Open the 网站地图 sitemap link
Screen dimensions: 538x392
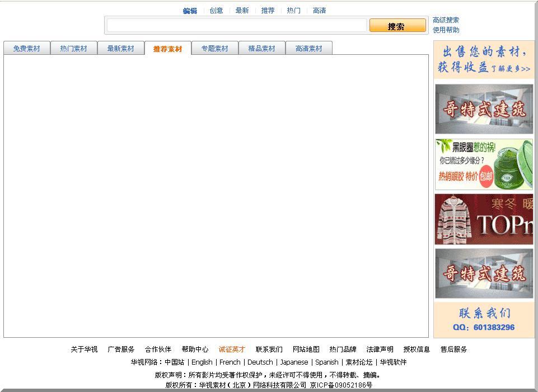coord(306,350)
